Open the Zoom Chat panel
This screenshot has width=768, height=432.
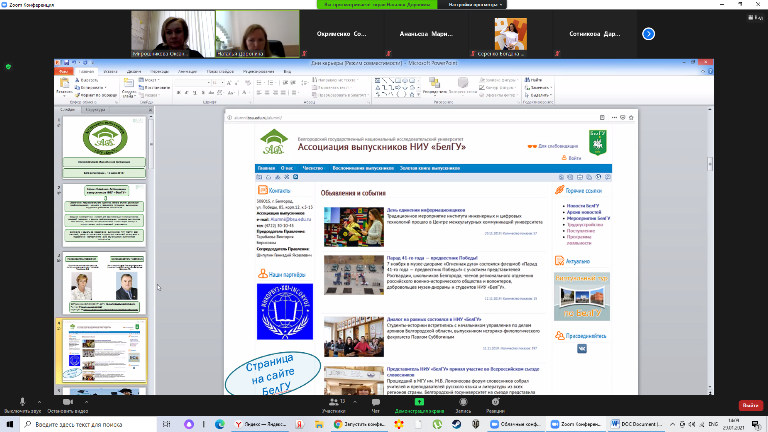376,405
